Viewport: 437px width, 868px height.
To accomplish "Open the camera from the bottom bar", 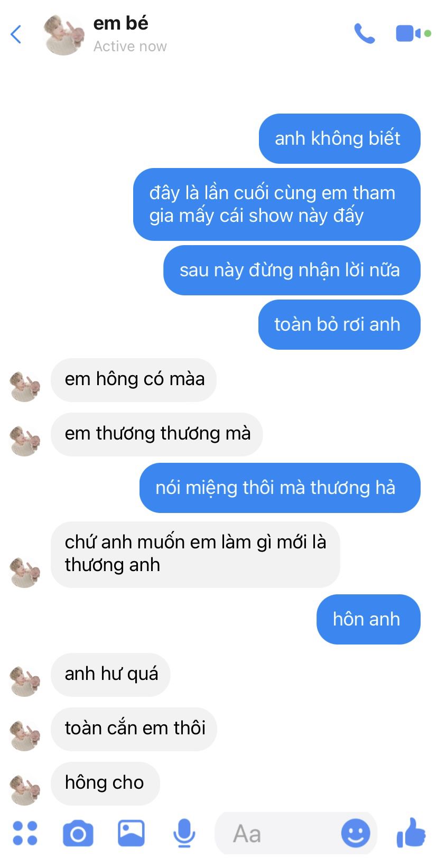I will [x=78, y=834].
